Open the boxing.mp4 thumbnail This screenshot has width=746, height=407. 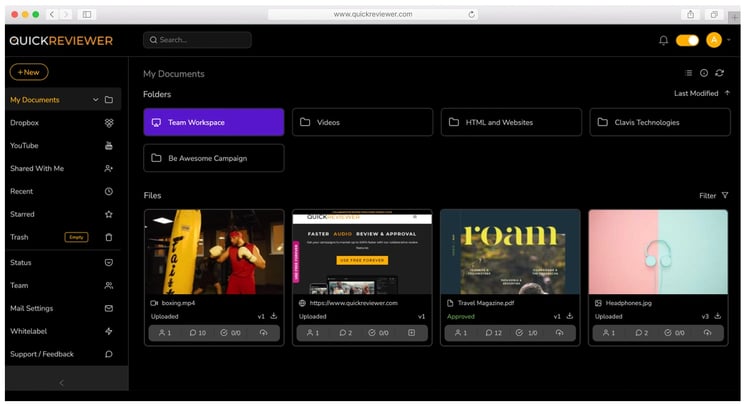click(x=214, y=251)
